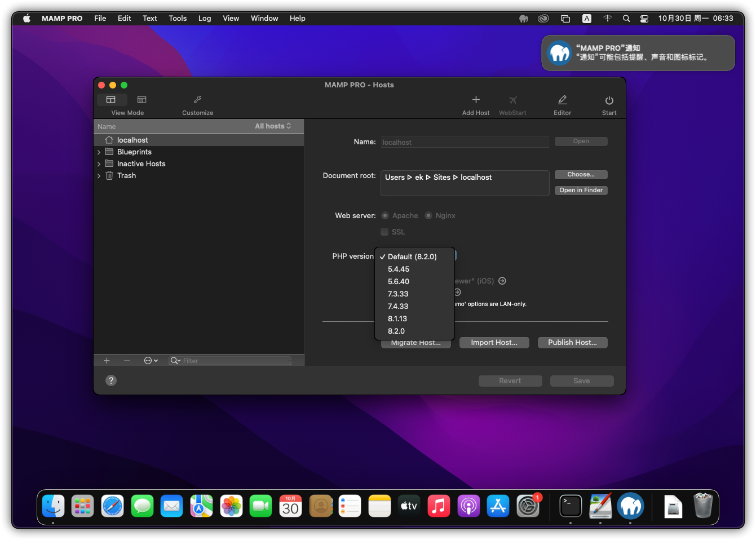Open the question mark help button

pyautogui.click(x=111, y=380)
